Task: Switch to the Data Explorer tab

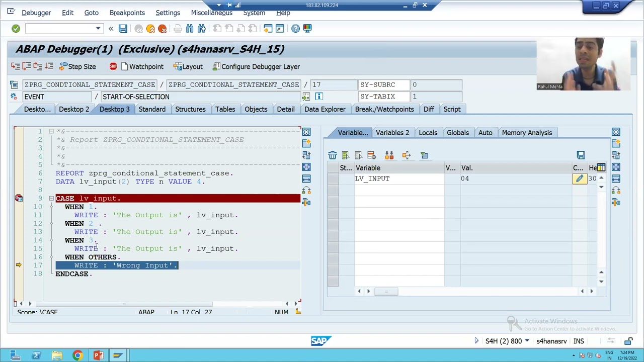Action: click(x=325, y=109)
